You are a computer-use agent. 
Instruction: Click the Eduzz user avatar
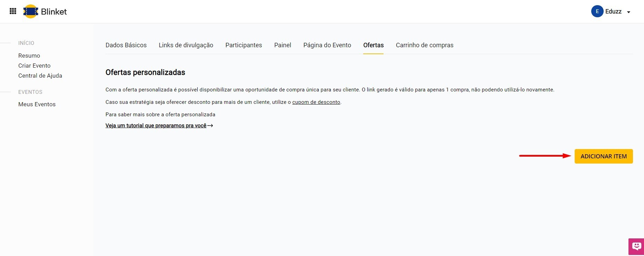597,11
